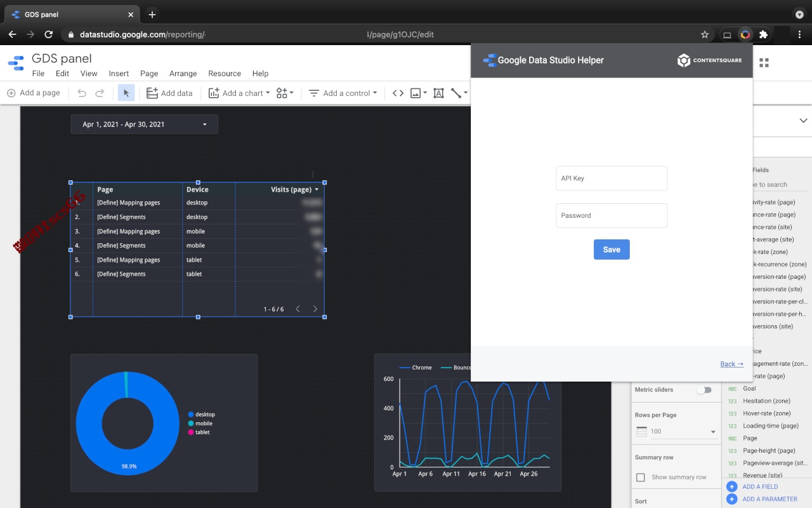The width and height of the screenshot is (812, 508).
Task: Open the Resource menu
Action: pyautogui.click(x=225, y=74)
